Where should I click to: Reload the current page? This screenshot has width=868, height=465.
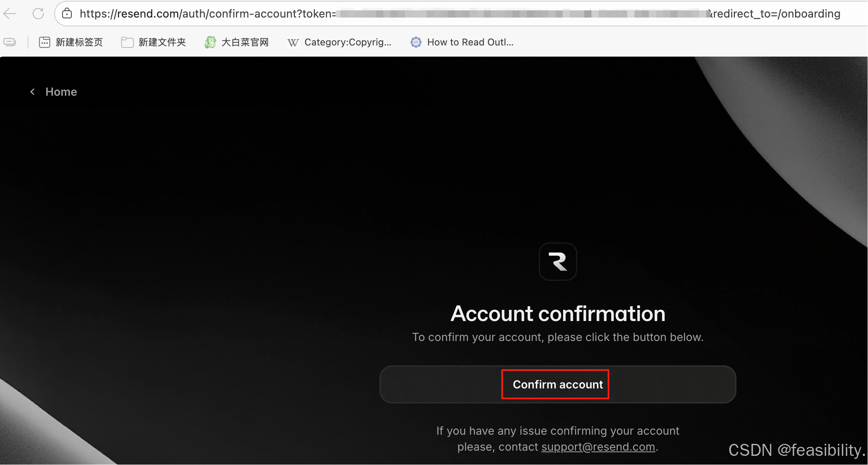click(x=38, y=14)
